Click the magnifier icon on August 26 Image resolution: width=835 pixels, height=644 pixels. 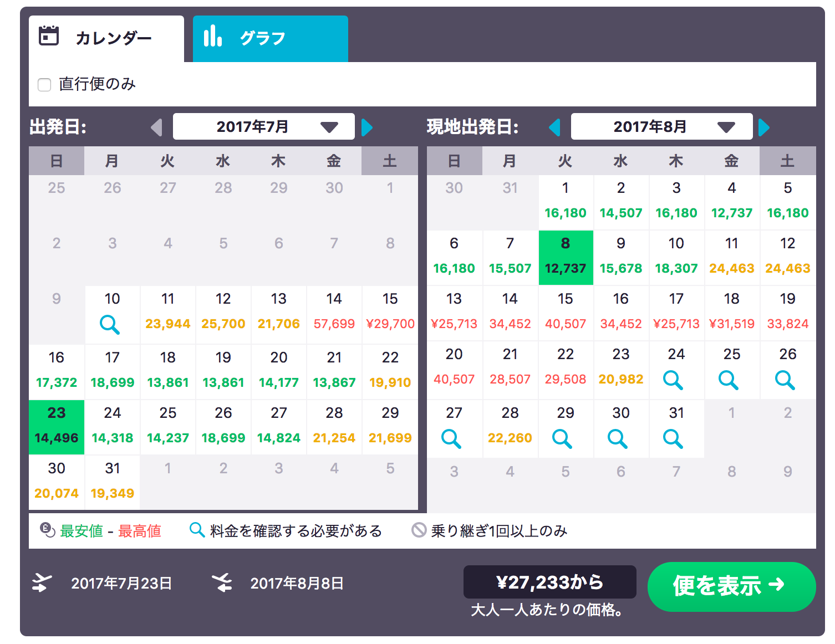click(x=785, y=380)
